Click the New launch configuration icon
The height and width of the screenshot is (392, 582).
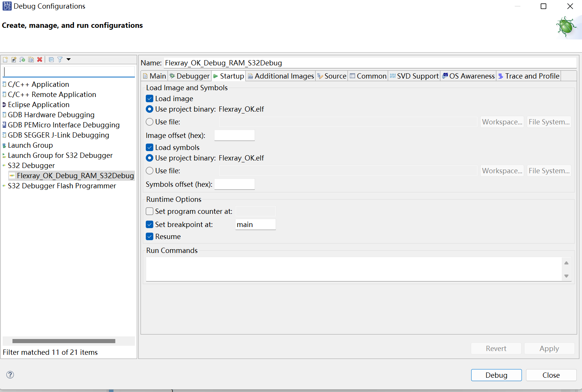(x=5, y=59)
